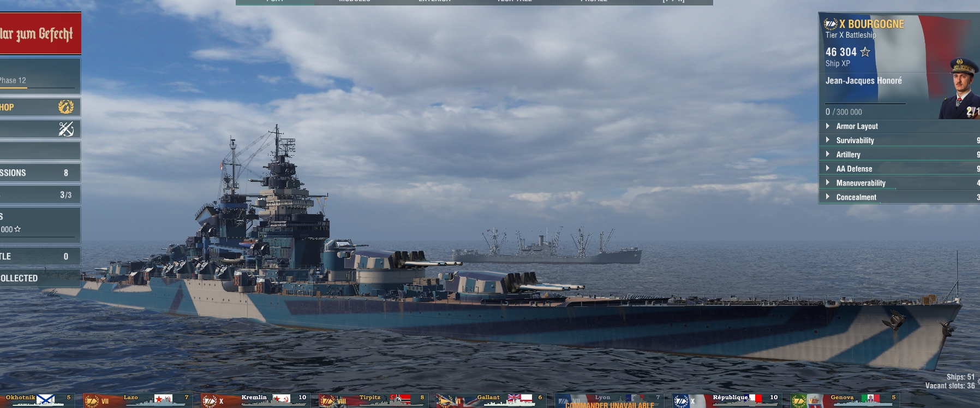Click the commander XP progress bar

(865, 103)
